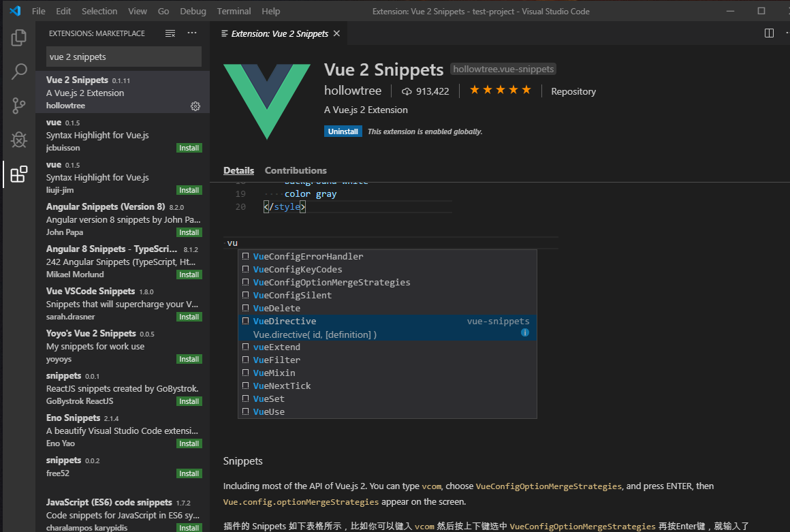The width and height of the screenshot is (790, 532).
Task: Open the Debug menu
Action: 193,11
